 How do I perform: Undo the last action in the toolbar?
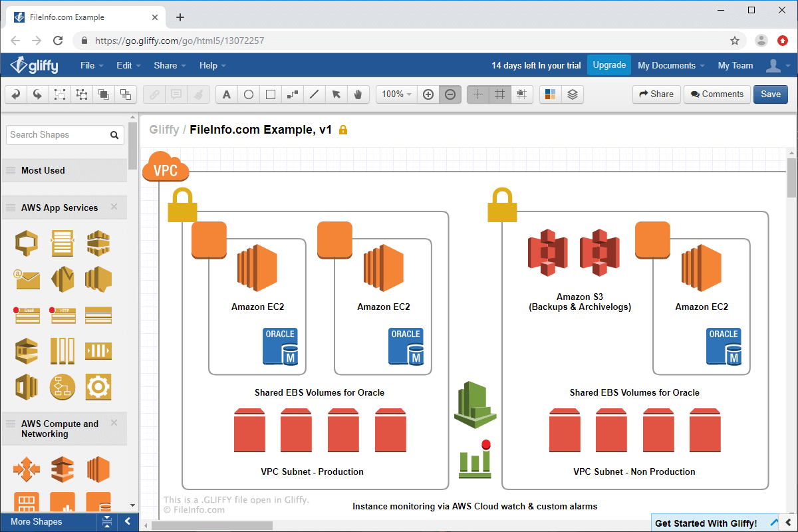pos(16,94)
